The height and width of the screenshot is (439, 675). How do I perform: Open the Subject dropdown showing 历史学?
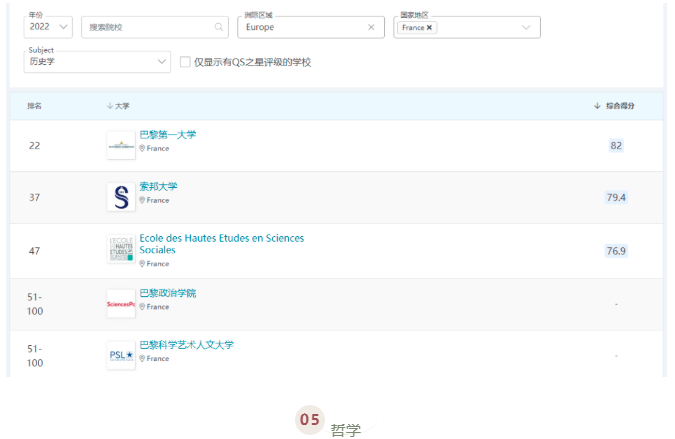tap(97, 62)
